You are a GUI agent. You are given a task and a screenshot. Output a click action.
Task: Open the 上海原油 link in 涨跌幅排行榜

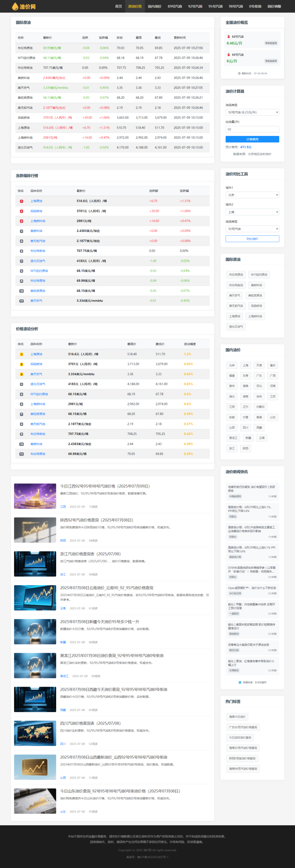coord(36,201)
